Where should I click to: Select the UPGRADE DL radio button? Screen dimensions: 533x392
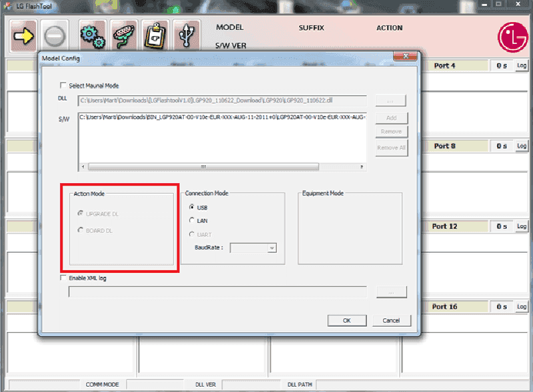[80, 214]
